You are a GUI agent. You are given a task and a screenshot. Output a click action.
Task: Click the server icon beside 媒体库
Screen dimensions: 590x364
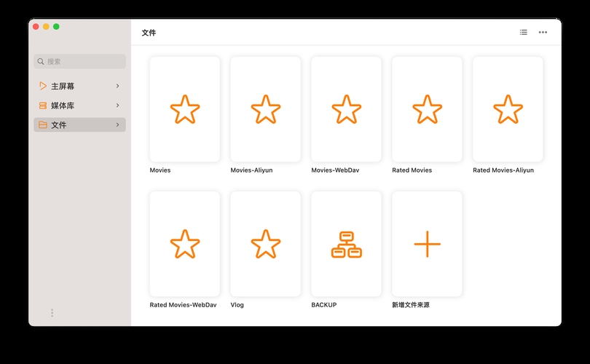43,106
